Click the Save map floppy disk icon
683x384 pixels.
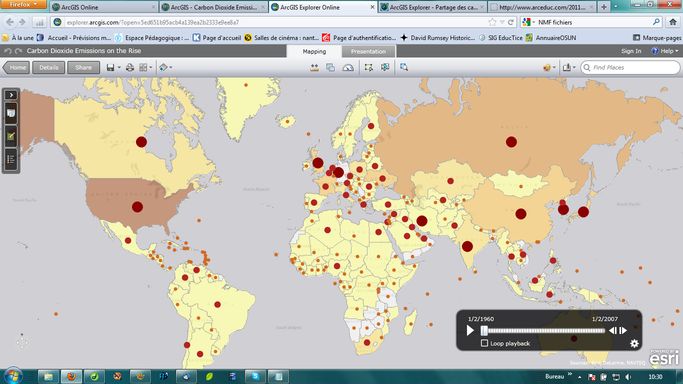pyautogui.click(x=110, y=67)
